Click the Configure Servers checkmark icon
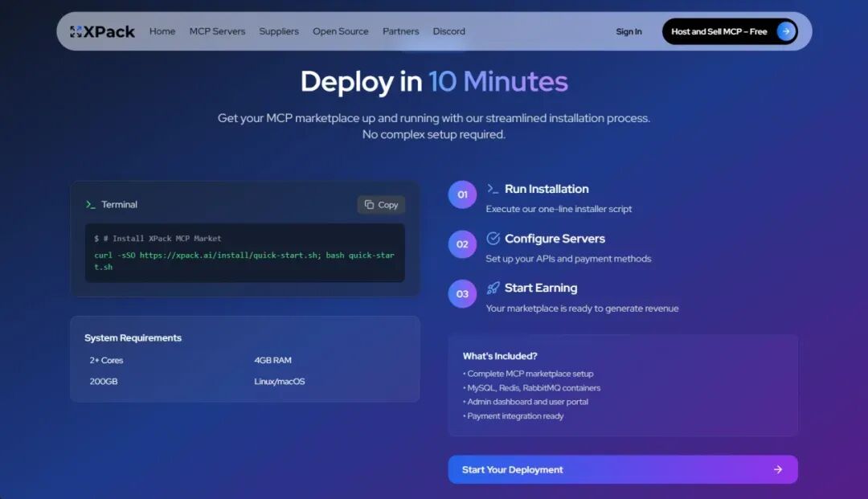This screenshot has height=499, width=868. [493, 239]
